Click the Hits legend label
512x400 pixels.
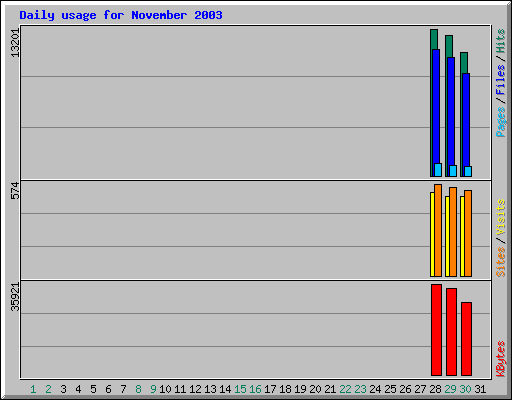coord(501,41)
